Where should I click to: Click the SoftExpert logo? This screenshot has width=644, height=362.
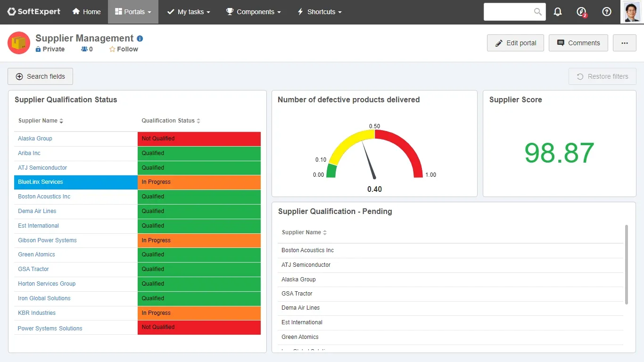[x=34, y=12]
